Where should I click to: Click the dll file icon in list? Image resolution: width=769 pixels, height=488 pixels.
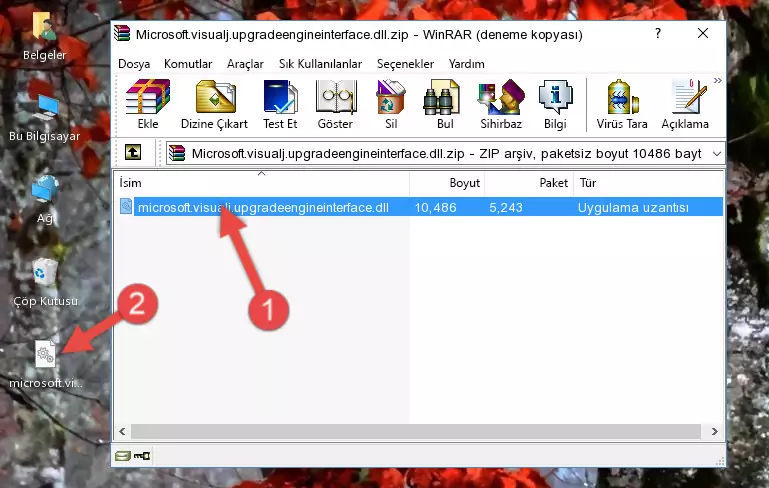pos(126,206)
